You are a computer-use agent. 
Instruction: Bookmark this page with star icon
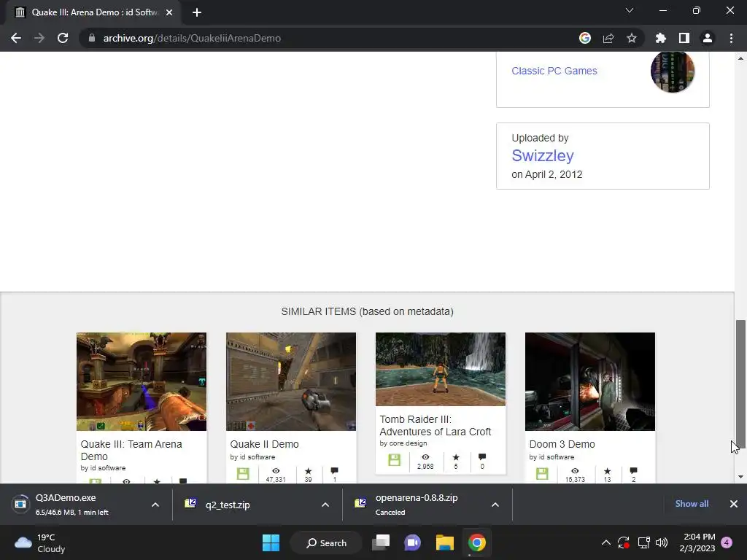click(632, 38)
